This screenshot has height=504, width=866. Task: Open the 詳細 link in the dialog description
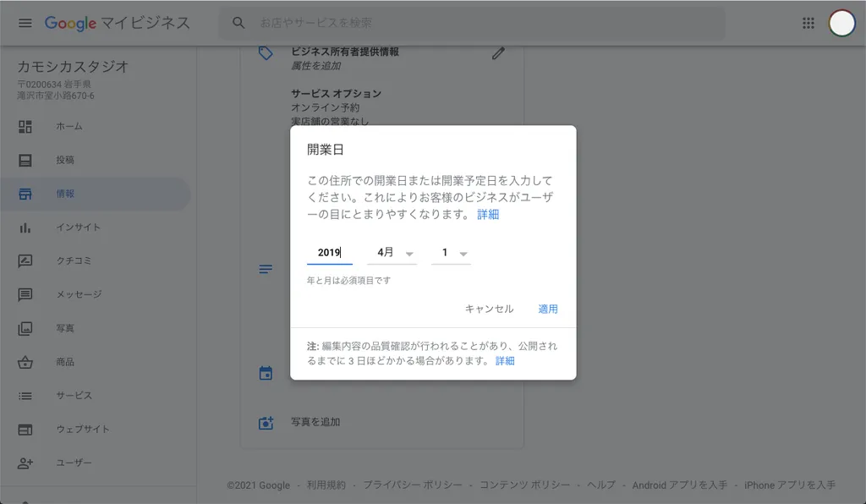488,215
